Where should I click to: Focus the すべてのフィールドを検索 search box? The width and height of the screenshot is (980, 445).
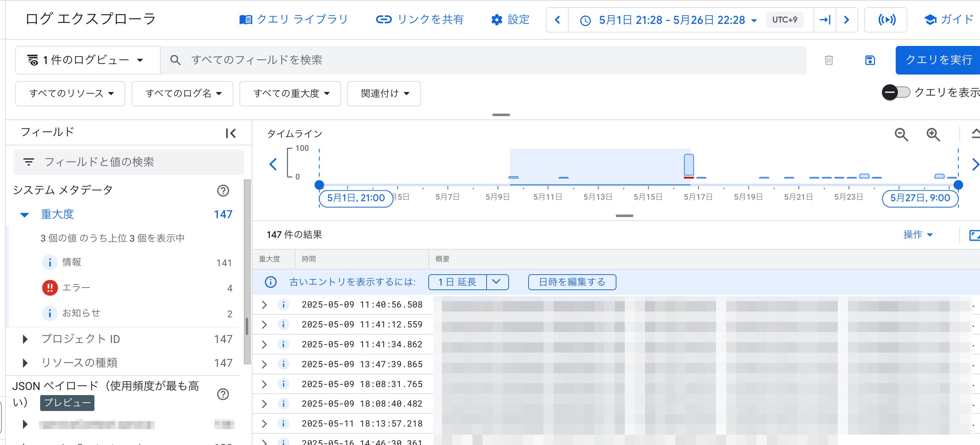(483, 60)
